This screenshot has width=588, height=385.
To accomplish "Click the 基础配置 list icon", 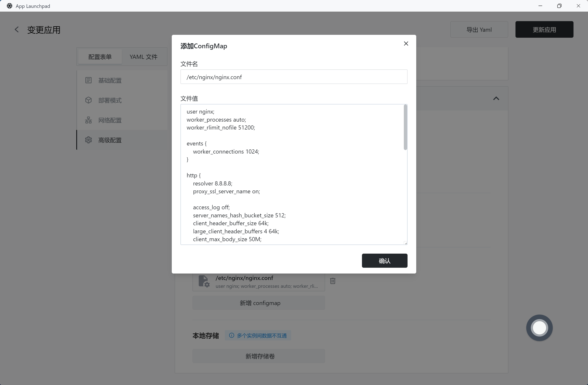I will coord(88,80).
